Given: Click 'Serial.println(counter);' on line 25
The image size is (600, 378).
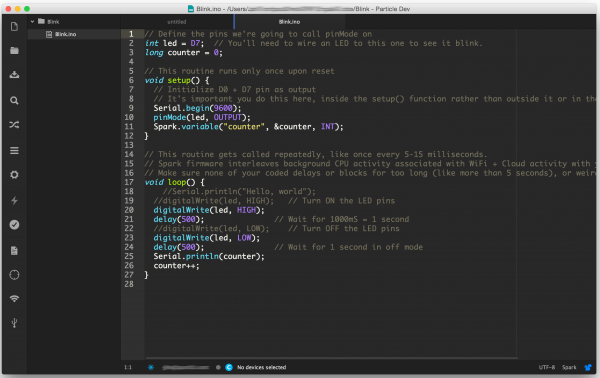Looking at the screenshot, I should (209, 256).
